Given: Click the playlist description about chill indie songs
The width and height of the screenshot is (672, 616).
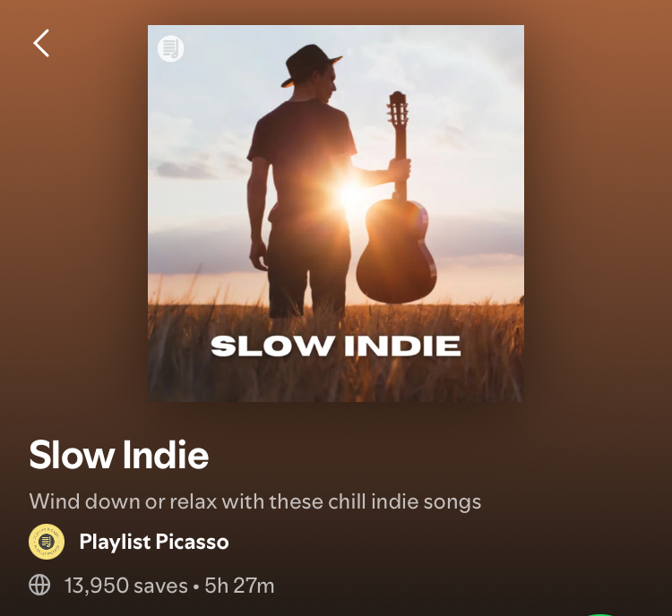Looking at the screenshot, I should pyautogui.click(x=255, y=501).
